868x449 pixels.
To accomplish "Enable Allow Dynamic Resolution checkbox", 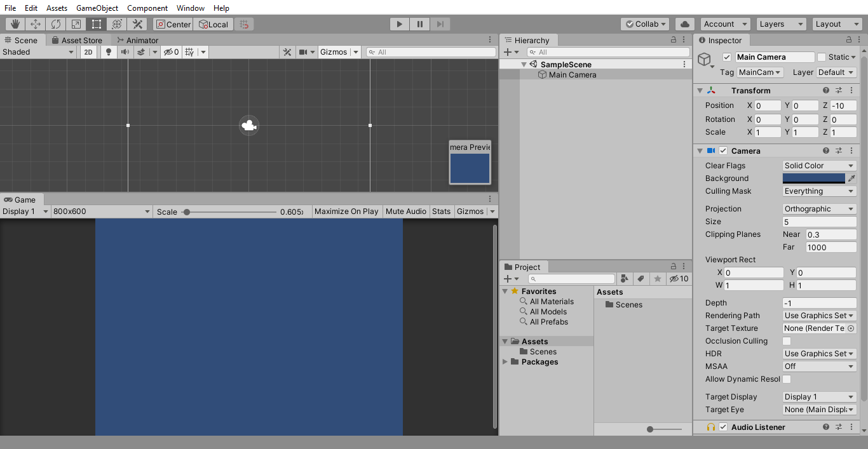I will tap(787, 379).
